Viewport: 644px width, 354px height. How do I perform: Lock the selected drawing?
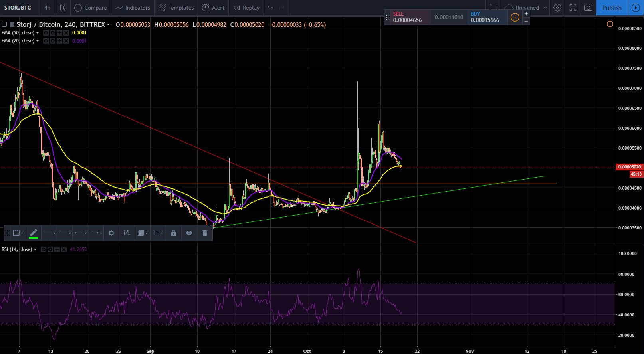[x=174, y=233]
